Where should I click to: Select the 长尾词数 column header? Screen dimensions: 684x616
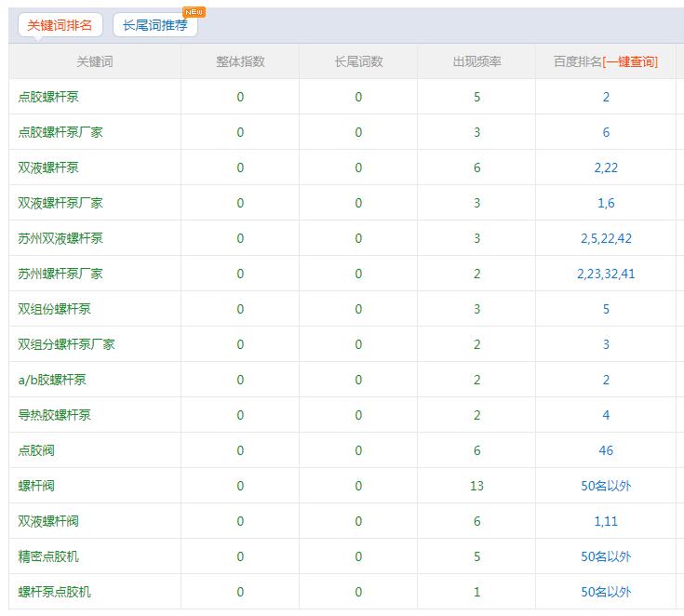358,61
